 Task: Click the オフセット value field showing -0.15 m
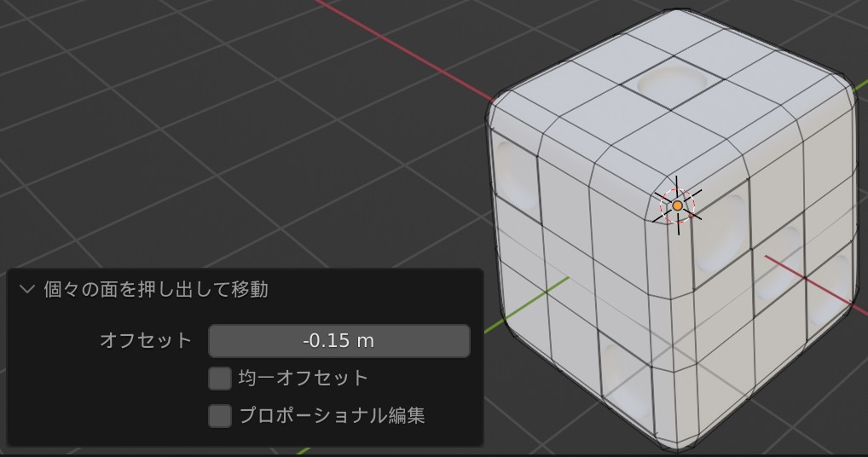[339, 340]
